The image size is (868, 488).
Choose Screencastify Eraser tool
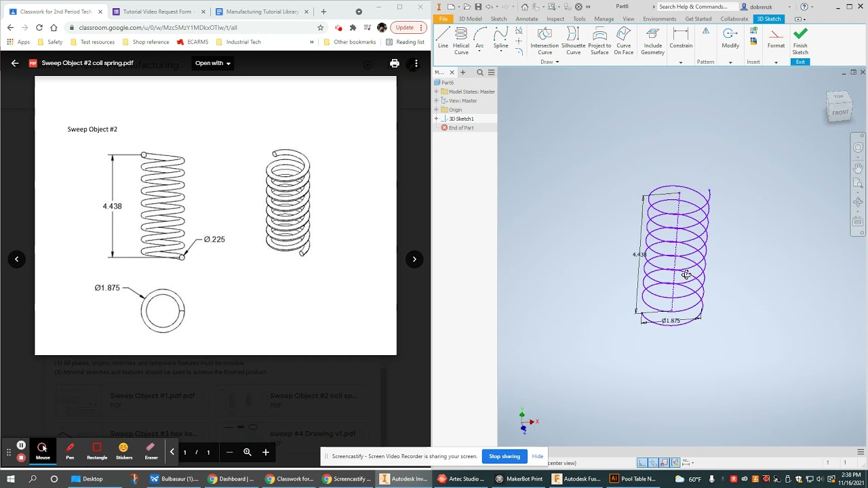point(151,451)
